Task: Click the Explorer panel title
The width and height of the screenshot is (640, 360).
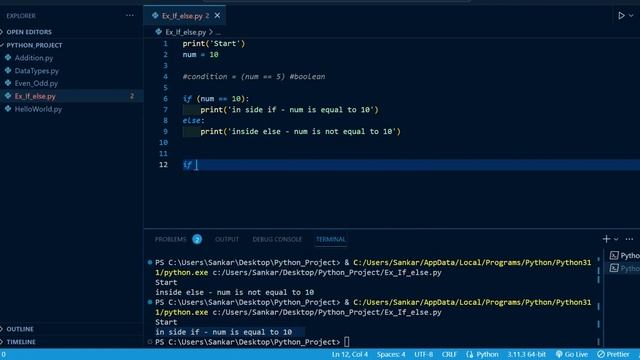Action: [21, 16]
